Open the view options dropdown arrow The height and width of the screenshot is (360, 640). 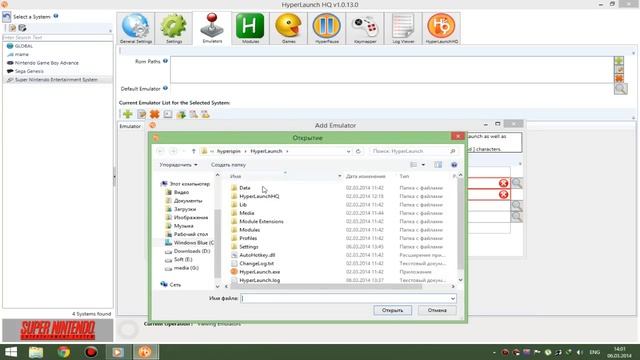(423, 165)
